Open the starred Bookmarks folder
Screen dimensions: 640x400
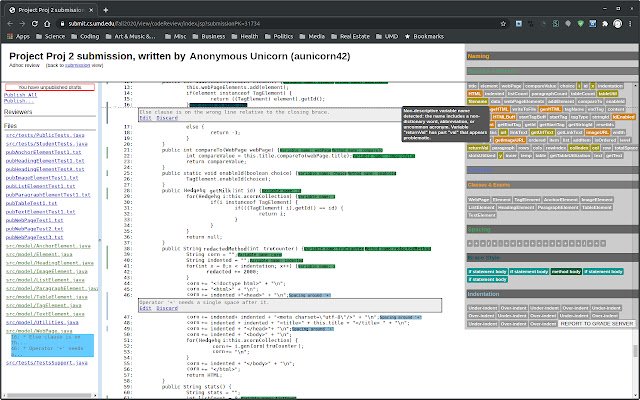pyautogui.click(x=424, y=36)
